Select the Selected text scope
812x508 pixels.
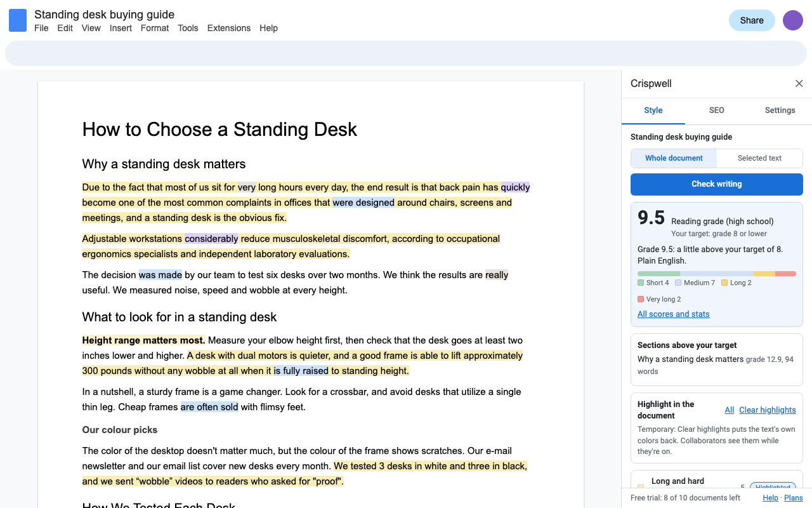(759, 158)
